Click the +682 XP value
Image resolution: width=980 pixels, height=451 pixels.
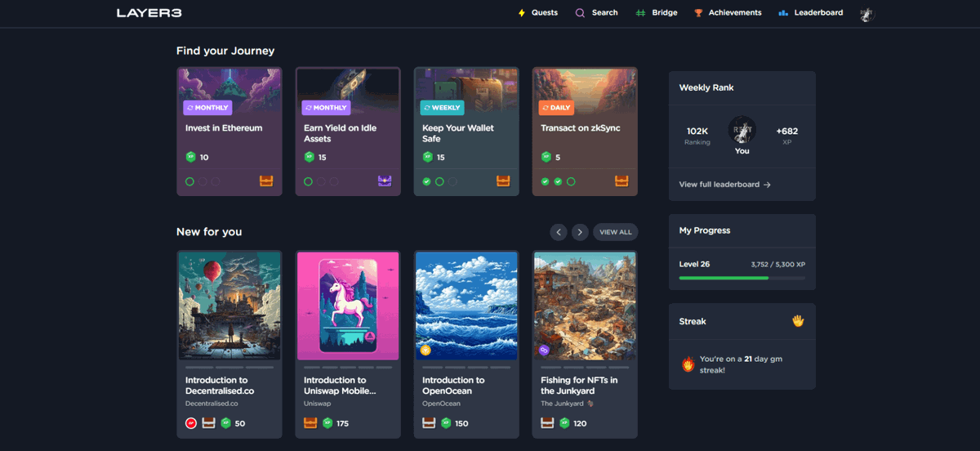[787, 131]
